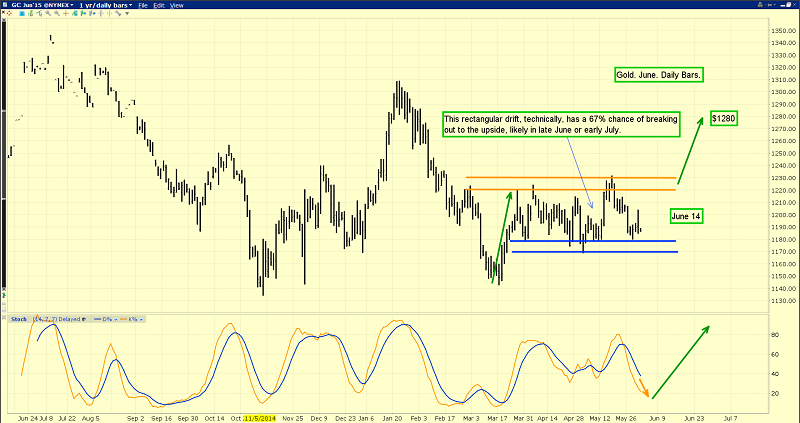Click the small black X toolbar icon
Image resolution: width=800 pixels, height=423 pixels.
(x=3, y=12)
